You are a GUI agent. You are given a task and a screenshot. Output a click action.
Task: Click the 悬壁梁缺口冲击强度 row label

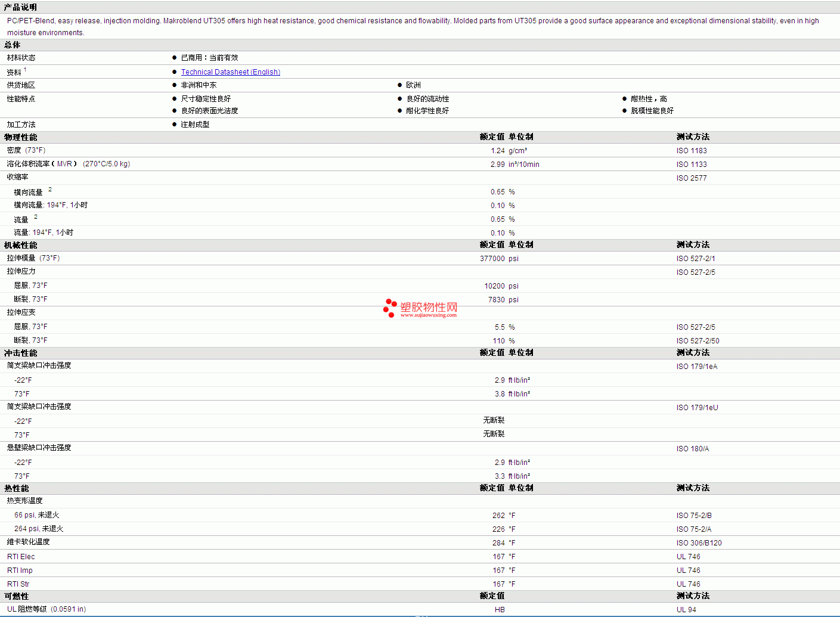(39, 448)
